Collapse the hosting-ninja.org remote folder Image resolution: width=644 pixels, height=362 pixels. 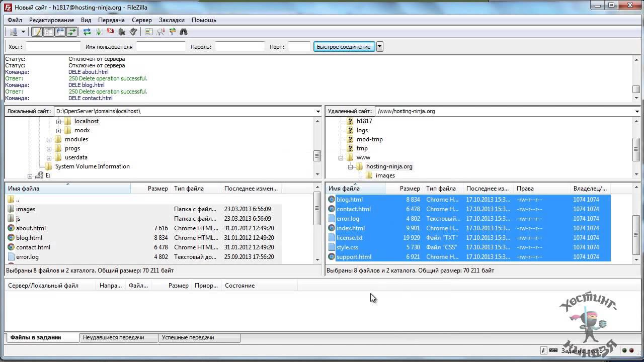(x=350, y=166)
